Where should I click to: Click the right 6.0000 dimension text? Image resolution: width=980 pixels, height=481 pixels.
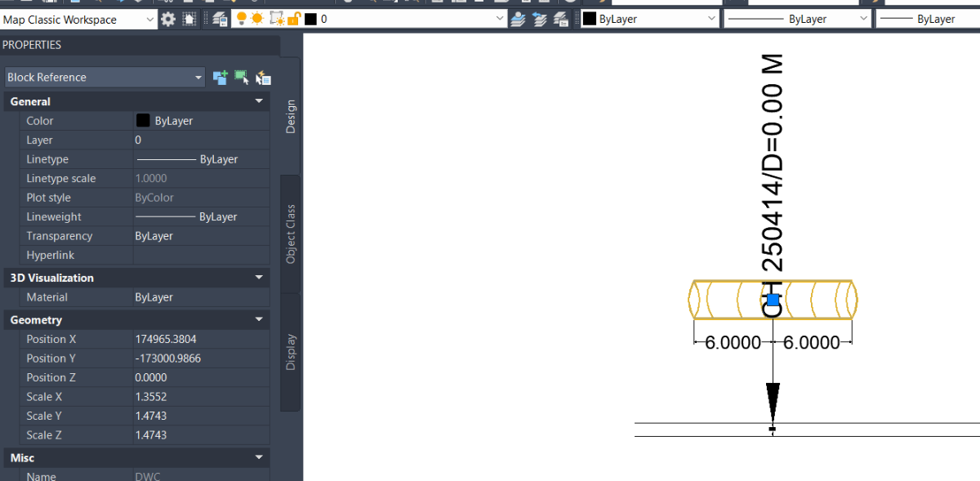[811, 343]
